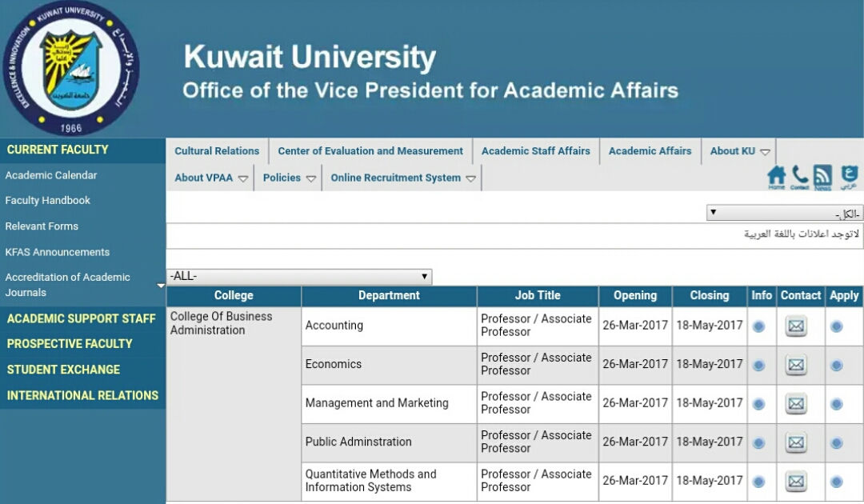
Task: Click the Arabic no-announcements notice text
Action: tap(801, 234)
